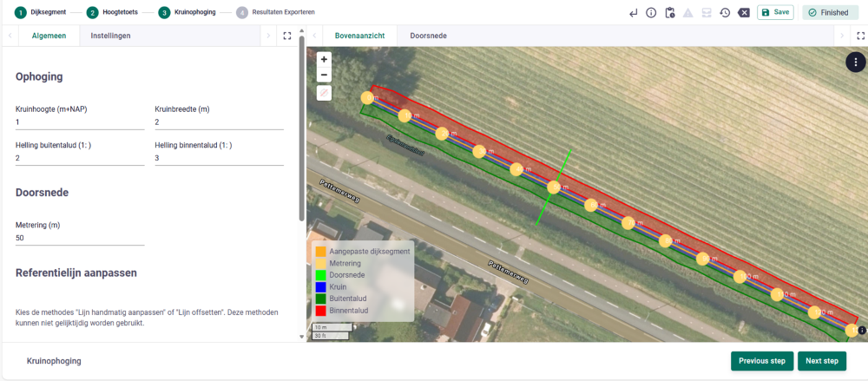Switch to the Instellingen tab

(x=110, y=36)
